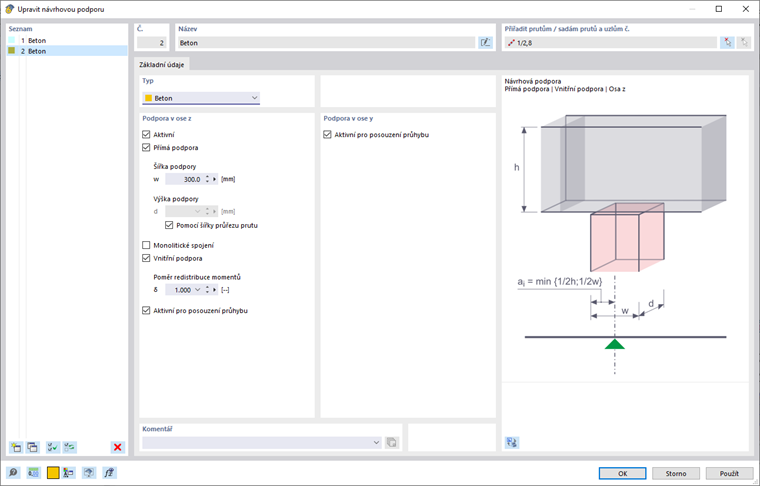
Task: Click the spinner for support width w
Action: coord(207,179)
